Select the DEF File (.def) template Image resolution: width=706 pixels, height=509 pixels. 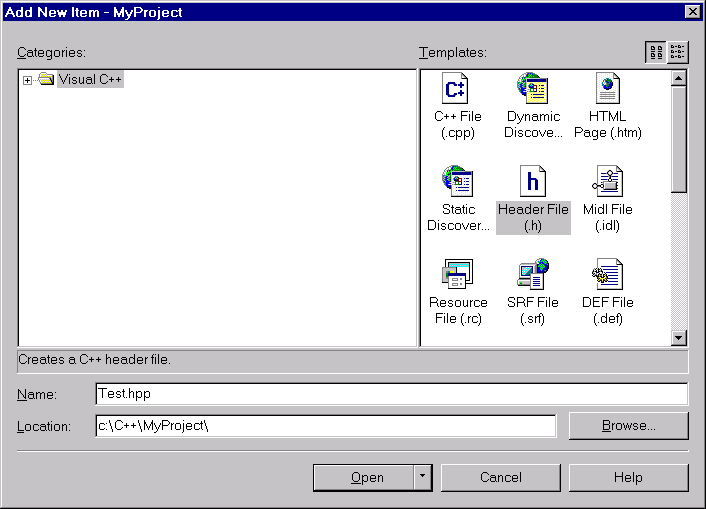pos(608,274)
